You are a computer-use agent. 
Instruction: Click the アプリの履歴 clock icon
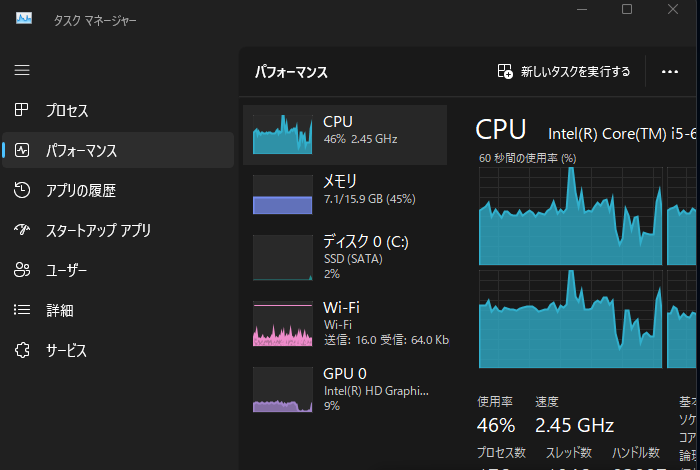[22, 190]
